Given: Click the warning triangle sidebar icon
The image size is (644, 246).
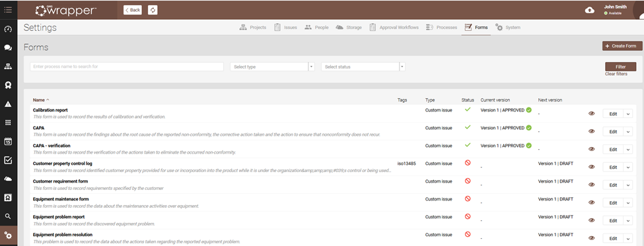Looking at the screenshot, I should tap(8, 104).
